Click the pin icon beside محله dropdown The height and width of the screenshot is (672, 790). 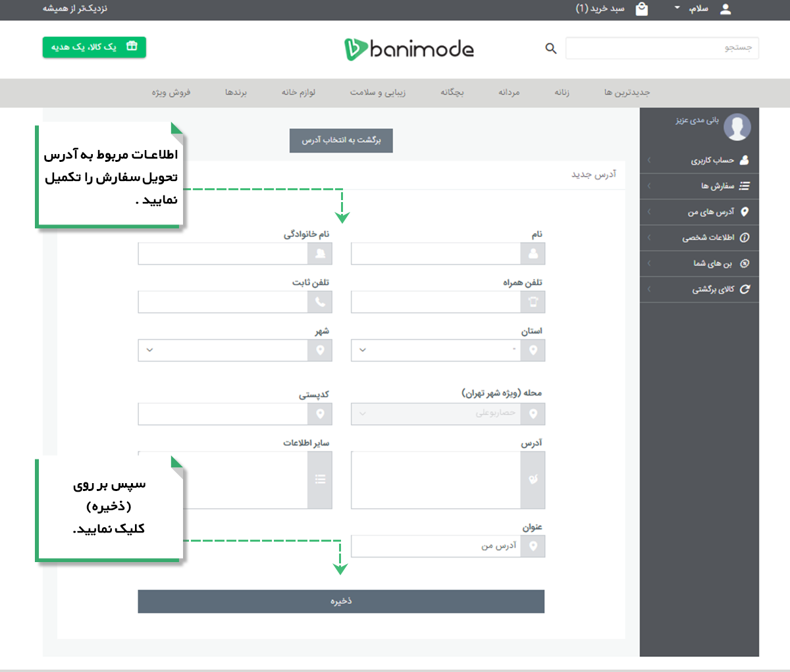[533, 413]
